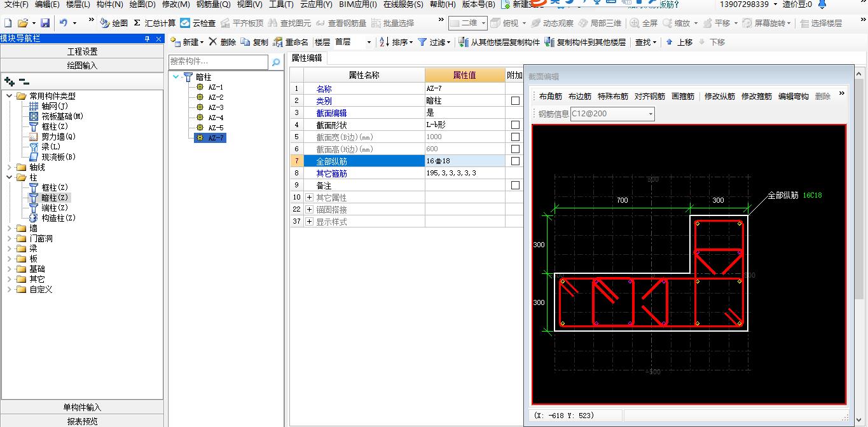The image size is (868, 427).
Task: Open the 在线服务(S) menu
Action: tap(403, 4)
